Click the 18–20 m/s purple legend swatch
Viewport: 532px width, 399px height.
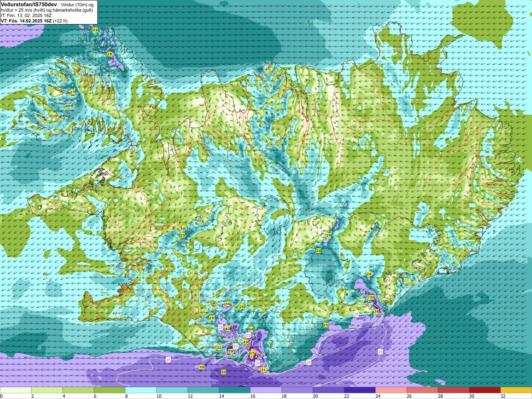coord(297,390)
